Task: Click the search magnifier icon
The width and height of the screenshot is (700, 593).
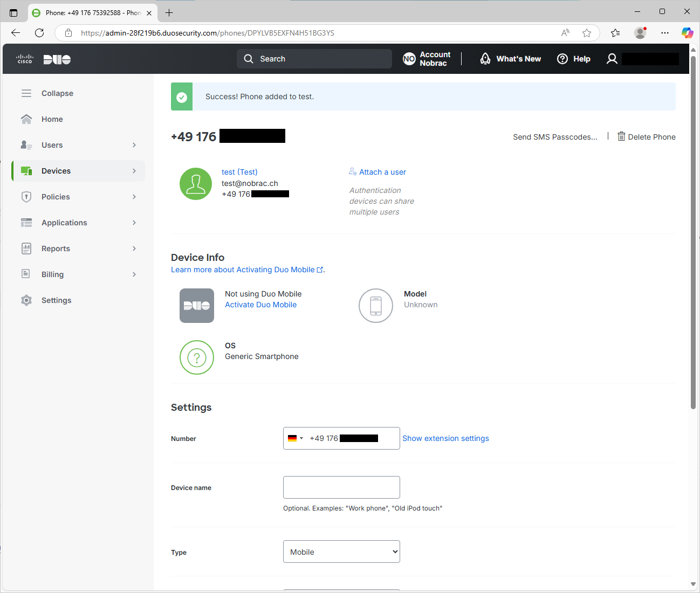Action: [x=248, y=59]
